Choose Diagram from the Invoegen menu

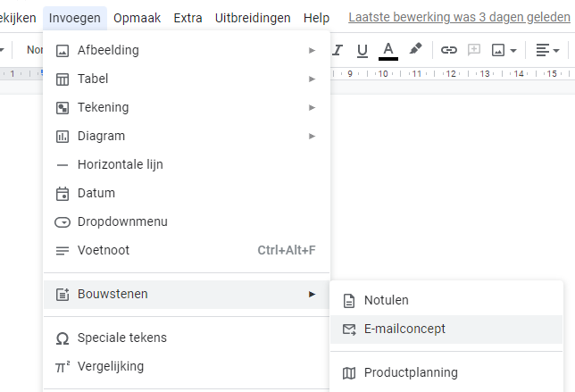(187, 136)
